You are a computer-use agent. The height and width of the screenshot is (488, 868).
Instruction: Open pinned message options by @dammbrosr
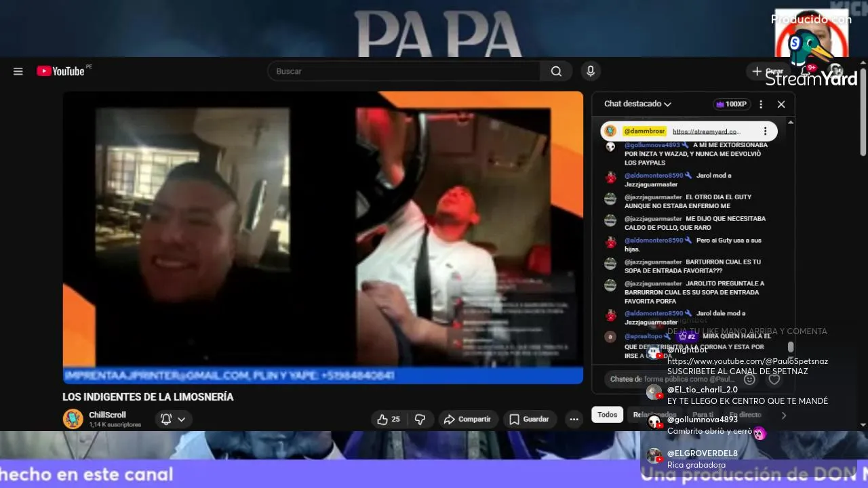coord(765,131)
